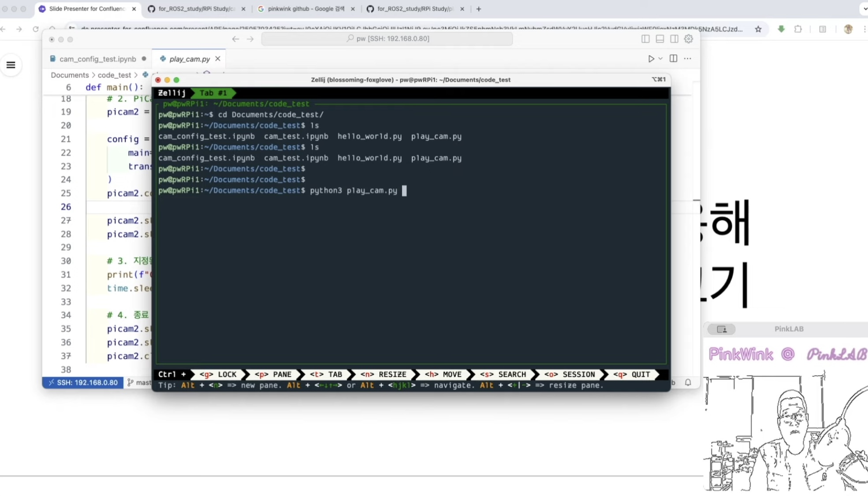
Task: Open the editor More Actions ellipsis
Action: point(687,59)
